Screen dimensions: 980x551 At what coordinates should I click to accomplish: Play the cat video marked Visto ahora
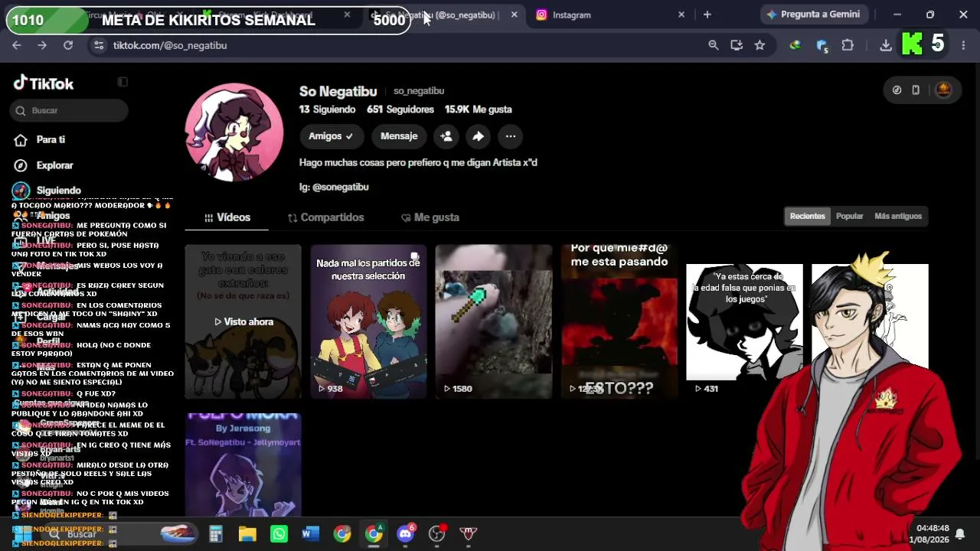[243, 321]
